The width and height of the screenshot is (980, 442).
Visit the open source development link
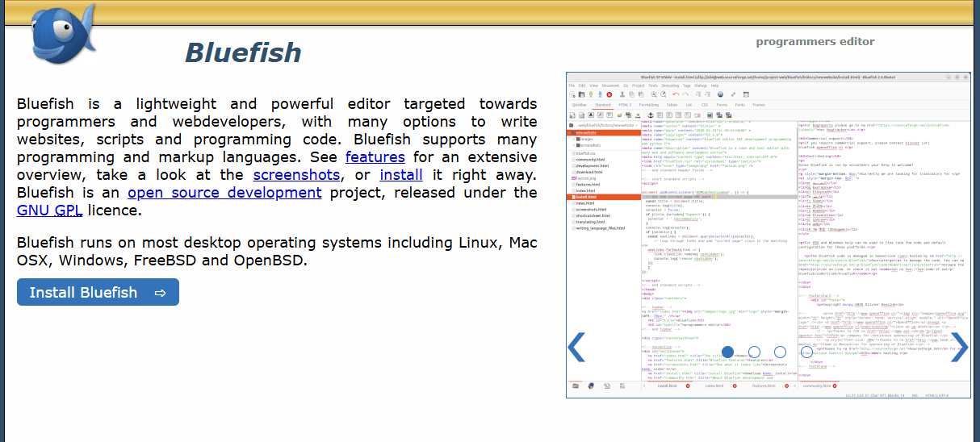tap(224, 192)
